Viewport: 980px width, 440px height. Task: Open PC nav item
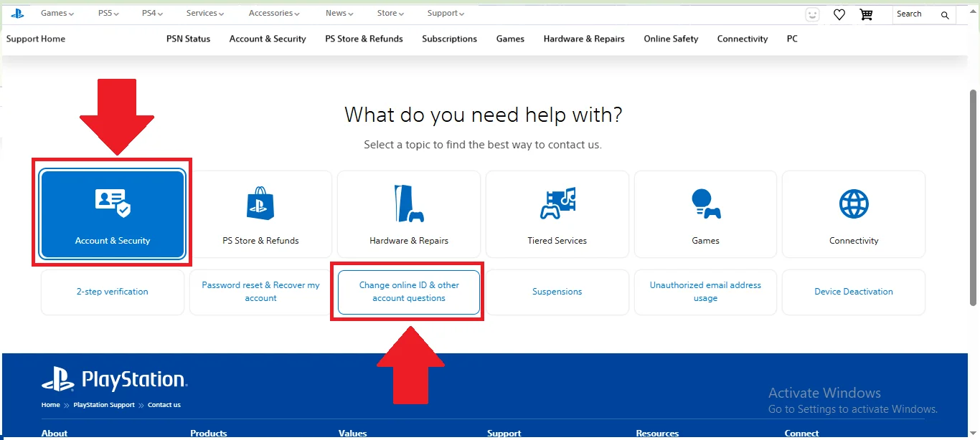click(x=792, y=39)
